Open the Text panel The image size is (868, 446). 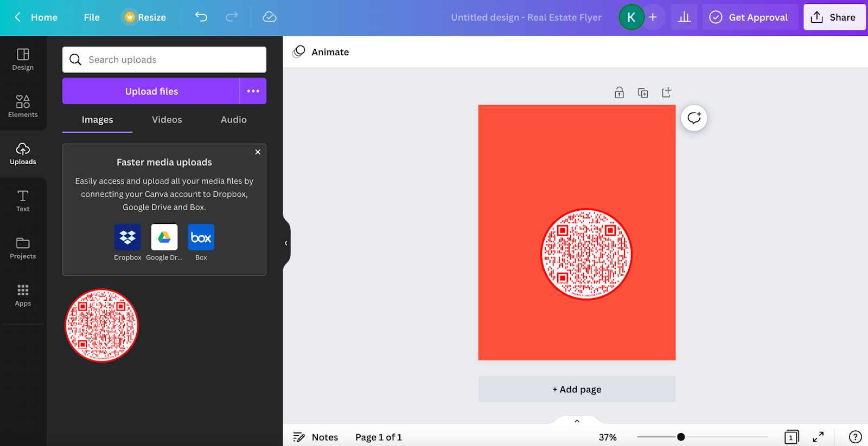(23, 201)
